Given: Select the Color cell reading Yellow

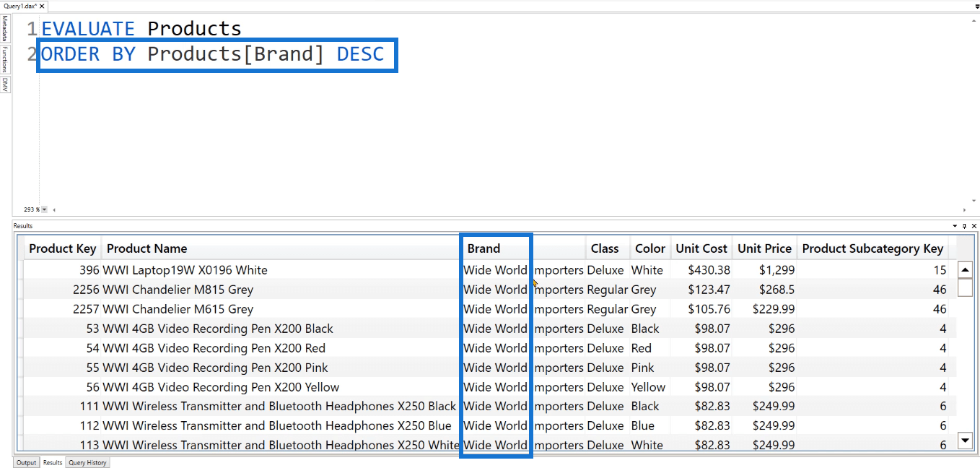Looking at the screenshot, I should pos(649,387).
